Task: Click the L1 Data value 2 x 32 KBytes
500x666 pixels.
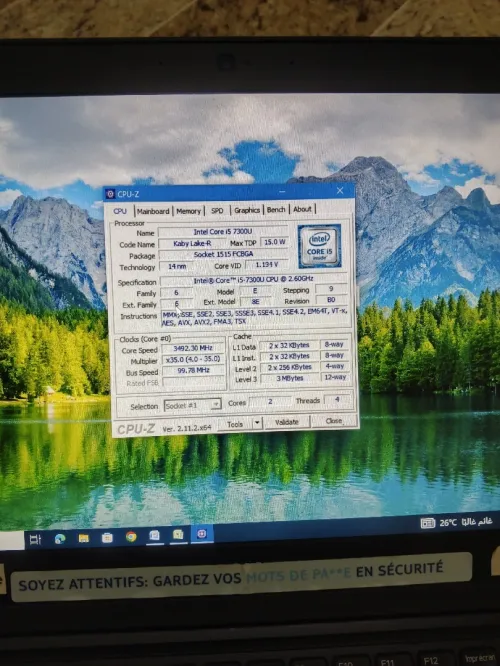Action: click(x=289, y=345)
